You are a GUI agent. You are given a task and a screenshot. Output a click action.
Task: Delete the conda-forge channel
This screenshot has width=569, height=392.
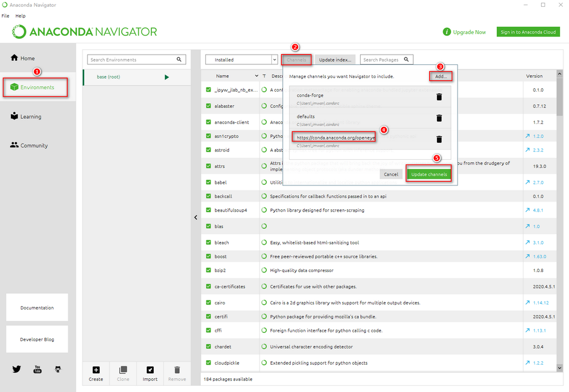(439, 97)
